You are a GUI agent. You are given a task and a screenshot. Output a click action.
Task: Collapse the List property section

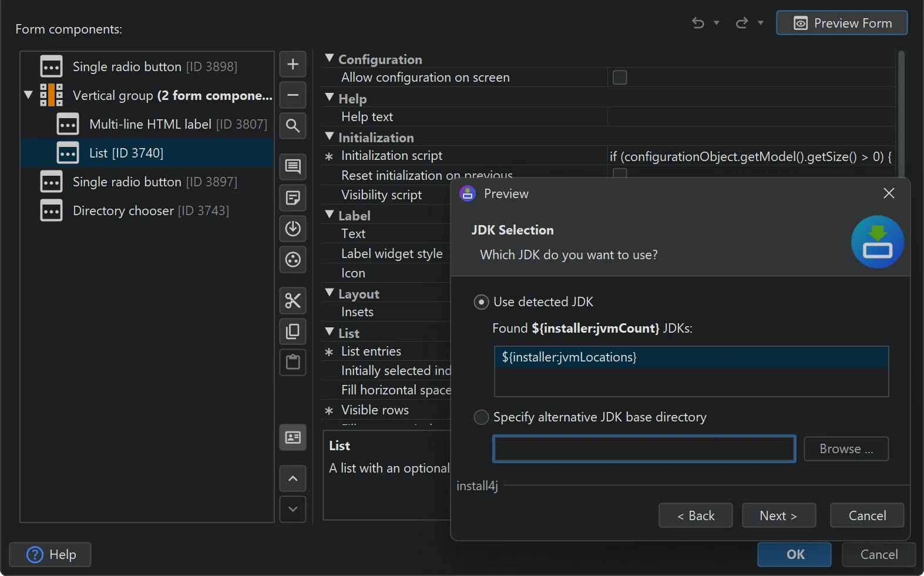pyautogui.click(x=330, y=332)
